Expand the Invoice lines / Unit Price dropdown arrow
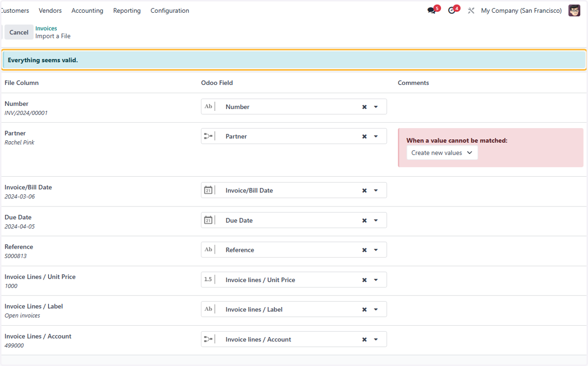Screen dimensions: 588x366 [376, 280]
